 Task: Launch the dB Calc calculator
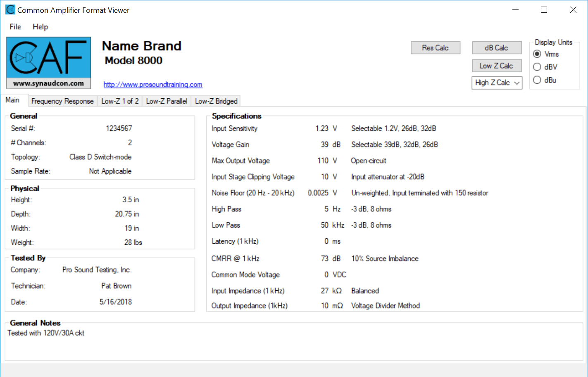click(496, 48)
